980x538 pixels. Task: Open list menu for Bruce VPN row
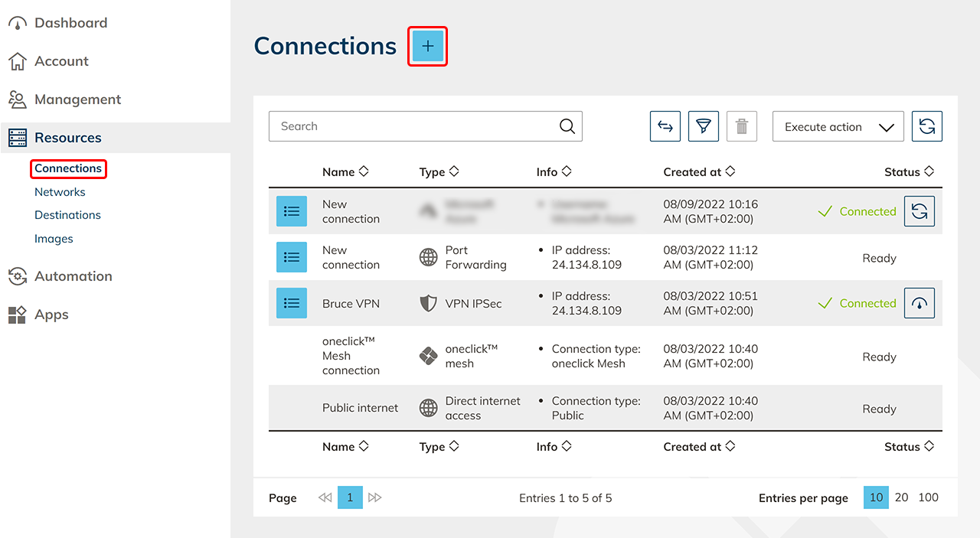[291, 303]
